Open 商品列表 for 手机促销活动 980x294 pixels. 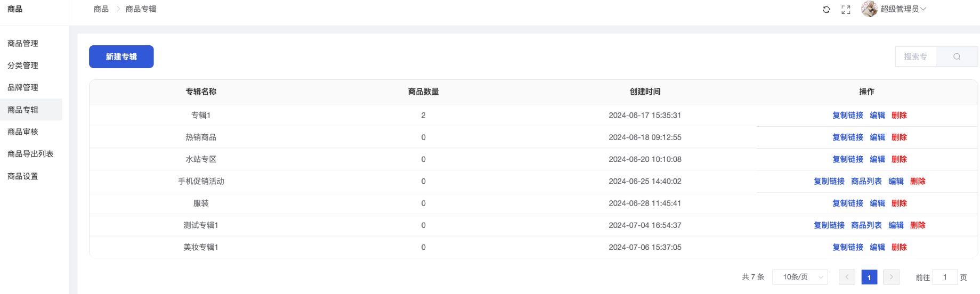tap(866, 181)
